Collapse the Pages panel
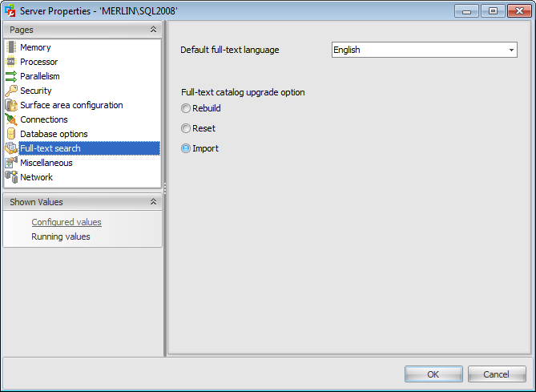The image size is (536, 392). [153, 29]
